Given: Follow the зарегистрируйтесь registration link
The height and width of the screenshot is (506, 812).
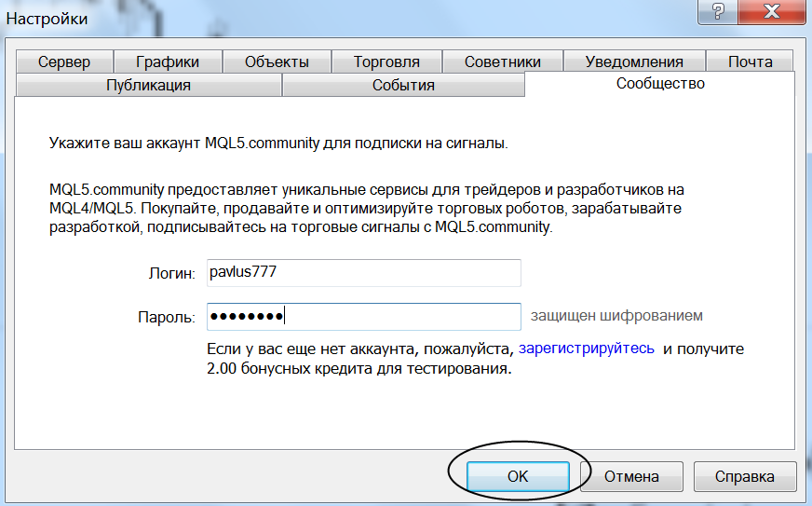Looking at the screenshot, I should tap(587, 349).
